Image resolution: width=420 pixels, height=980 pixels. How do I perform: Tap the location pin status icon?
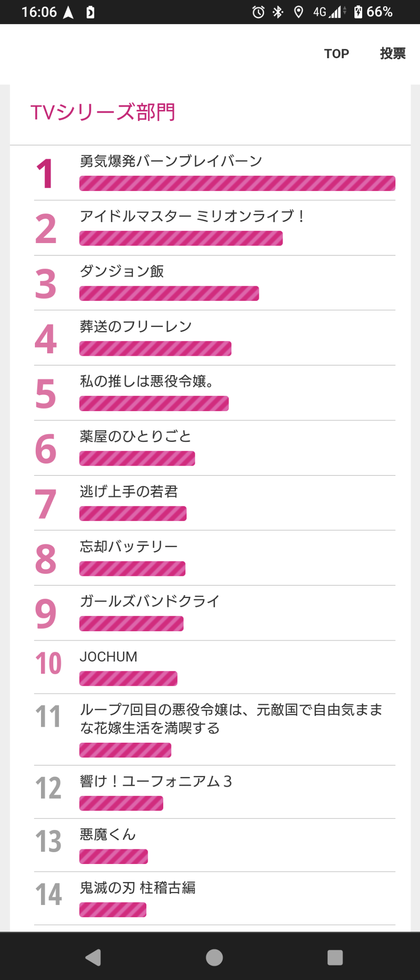(299, 12)
